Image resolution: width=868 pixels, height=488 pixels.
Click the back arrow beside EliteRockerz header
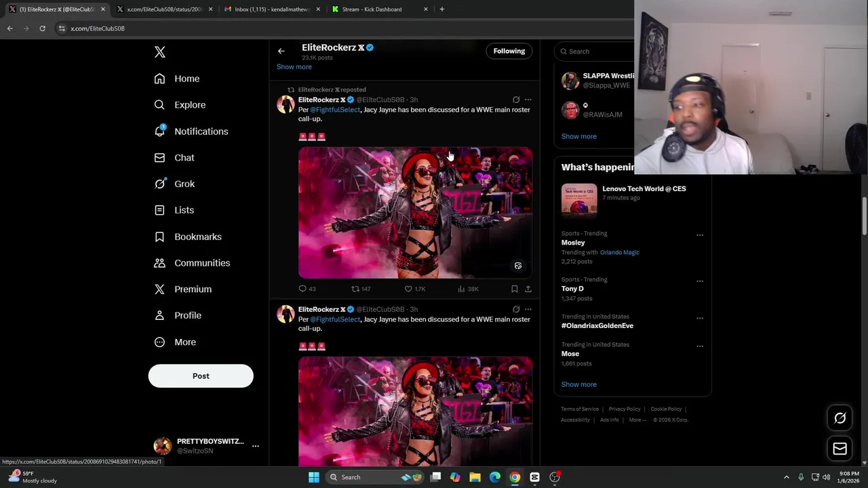[x=281, y=51]
